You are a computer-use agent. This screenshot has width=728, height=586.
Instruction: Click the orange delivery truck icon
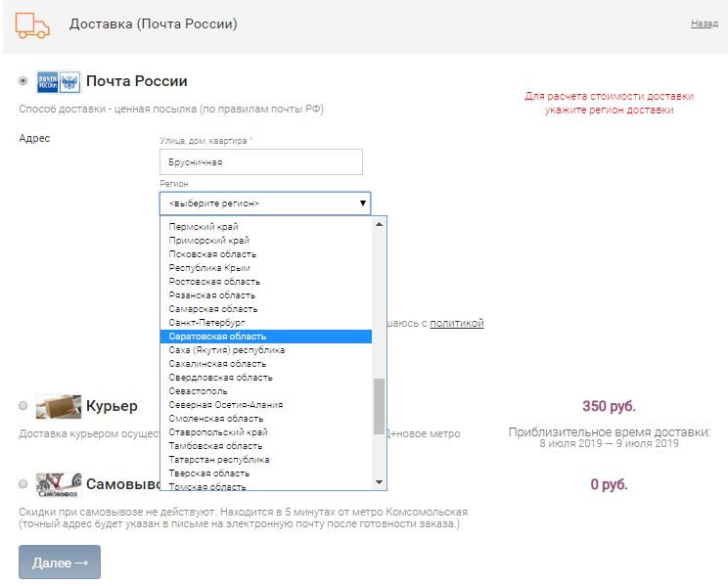pyautogui.click(x=32, y=25)
